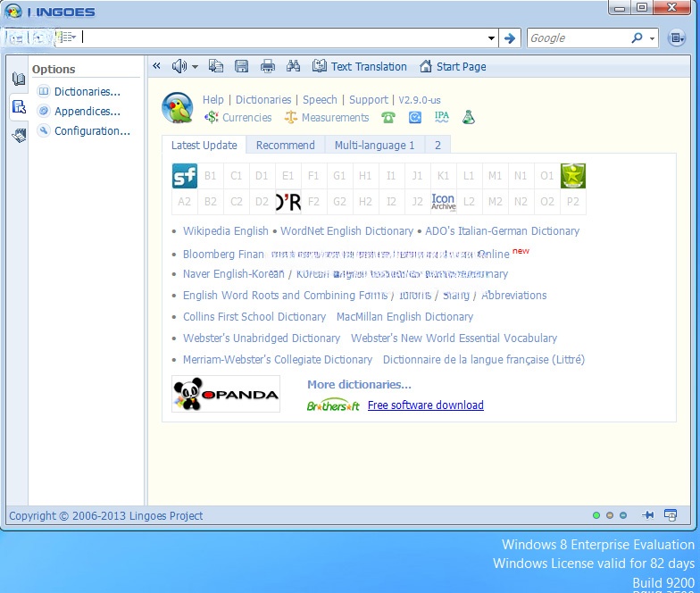Open Dictionnaire de la langue française link
This screenshot has width=700, height=593.
tap(484, 359)
